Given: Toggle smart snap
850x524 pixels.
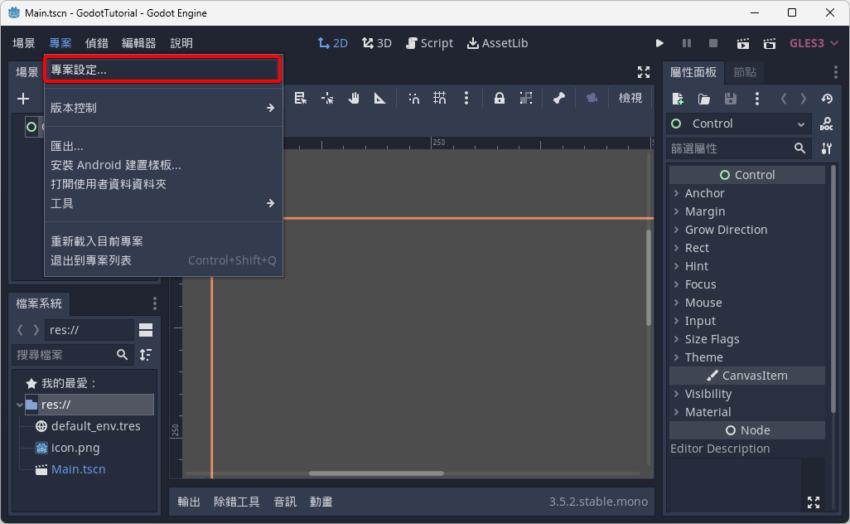Looking at the screenshot, I should (x=414, y=98).
